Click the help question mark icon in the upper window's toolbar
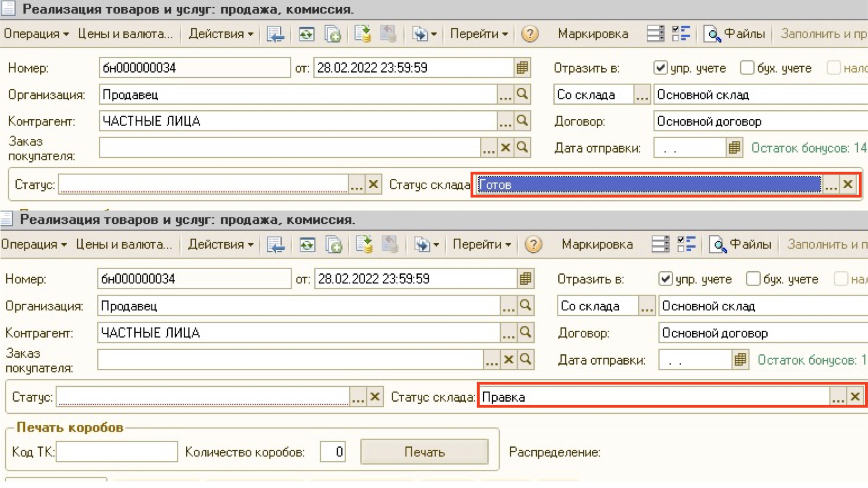The height and width of the screenshot is (488, 868). tap(529, 34)
